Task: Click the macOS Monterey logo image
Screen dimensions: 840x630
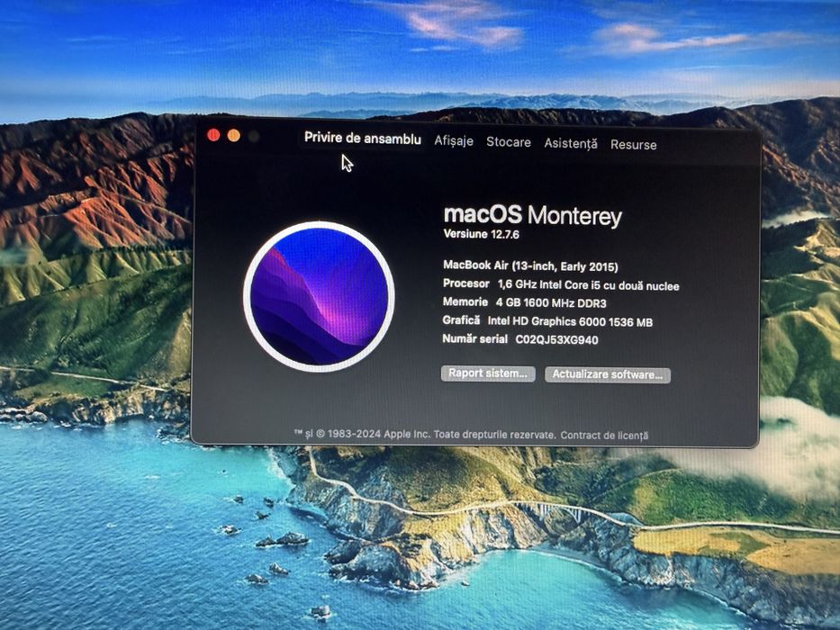Action: [320, 296]
